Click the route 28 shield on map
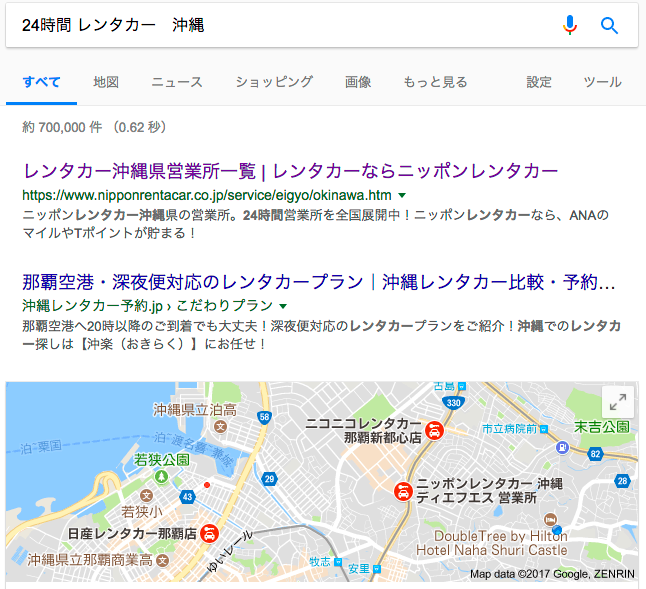The image size is (646, 589). tap(622, 481)
